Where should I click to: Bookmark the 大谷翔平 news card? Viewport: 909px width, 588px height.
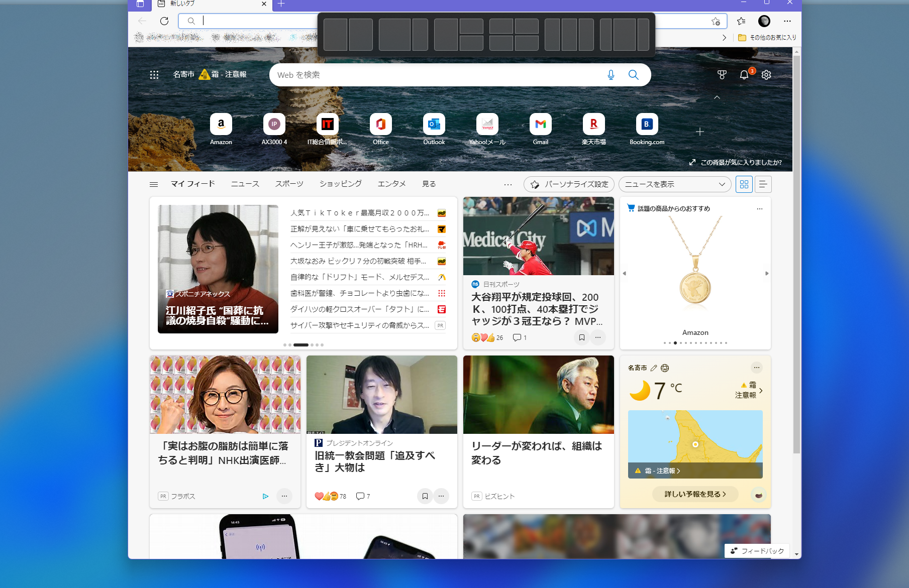(x=582, y=337)
